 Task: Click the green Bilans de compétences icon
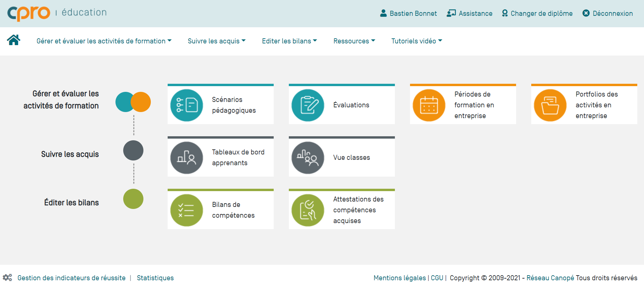tap(187, 210)
